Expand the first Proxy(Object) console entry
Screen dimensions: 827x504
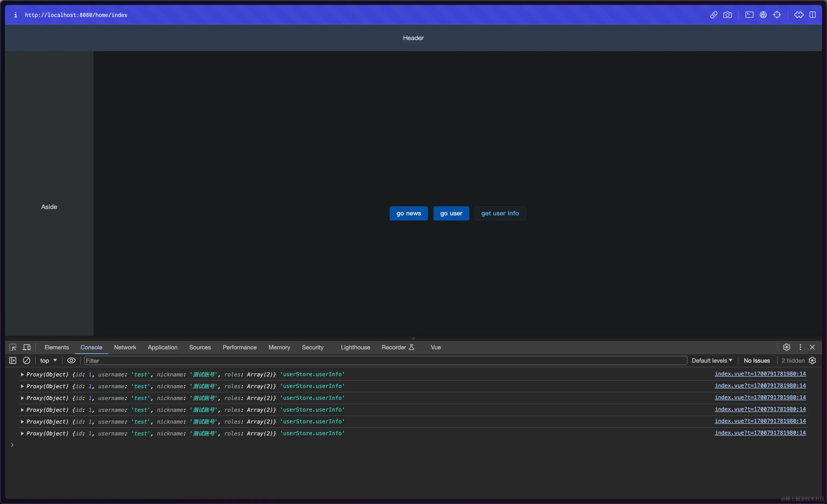coord(22,374)
